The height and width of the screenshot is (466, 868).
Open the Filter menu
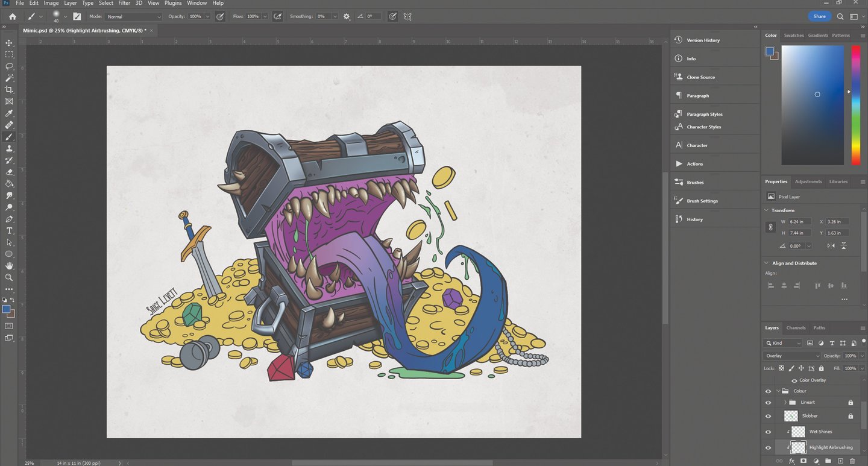pos(124,3)
